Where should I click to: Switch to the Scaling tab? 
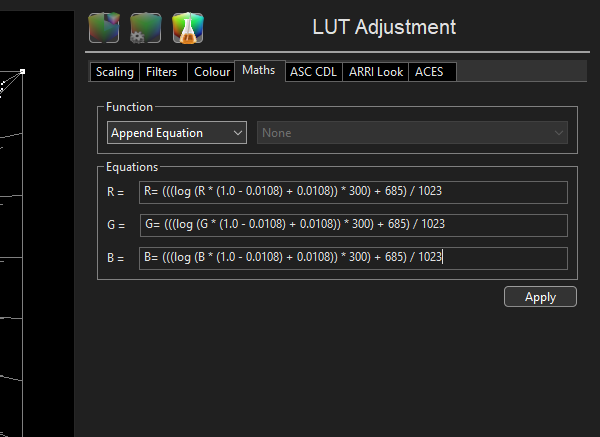114,72
